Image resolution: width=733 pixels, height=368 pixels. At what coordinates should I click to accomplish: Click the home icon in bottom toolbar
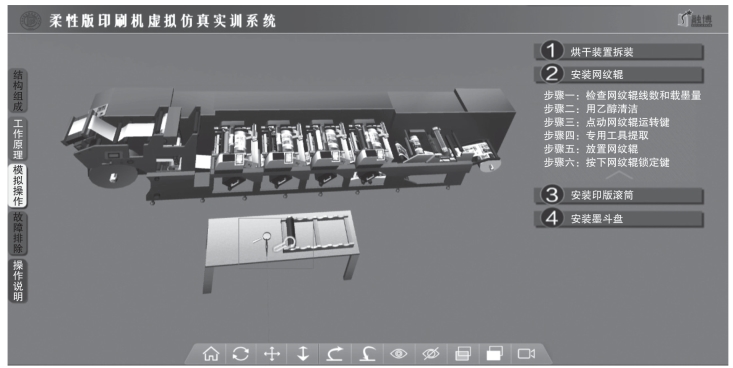tap(211, 354)
